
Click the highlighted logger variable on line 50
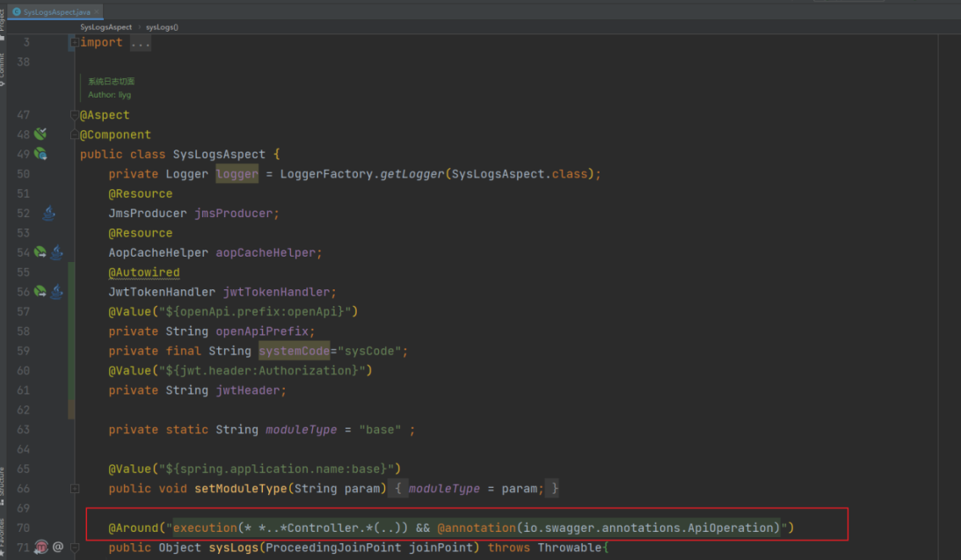pos(237,174)
